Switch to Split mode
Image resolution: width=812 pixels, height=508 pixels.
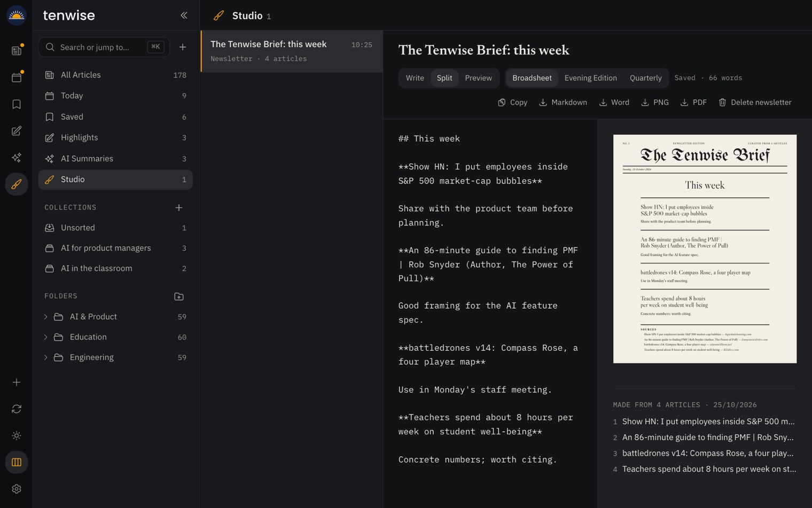(x=444, y=78)
